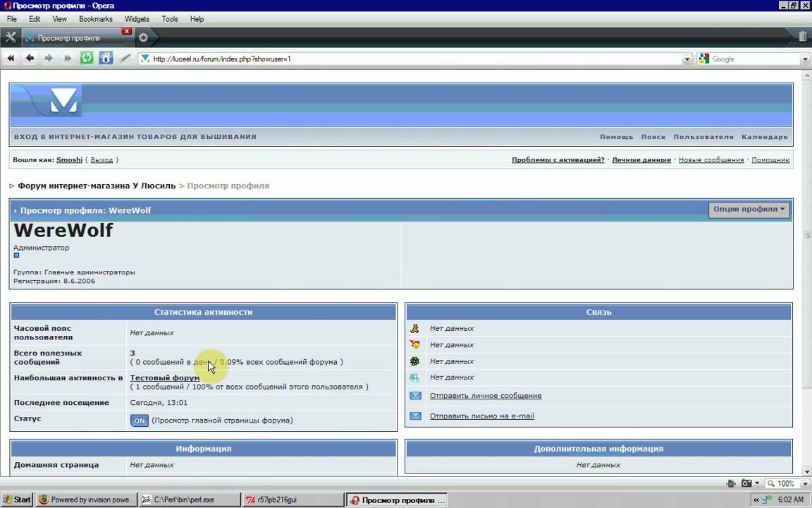Image resolution: width=812 pixels, height=508 pixels.
Task: Go forward one page
Action: click(x=49, y=58)
